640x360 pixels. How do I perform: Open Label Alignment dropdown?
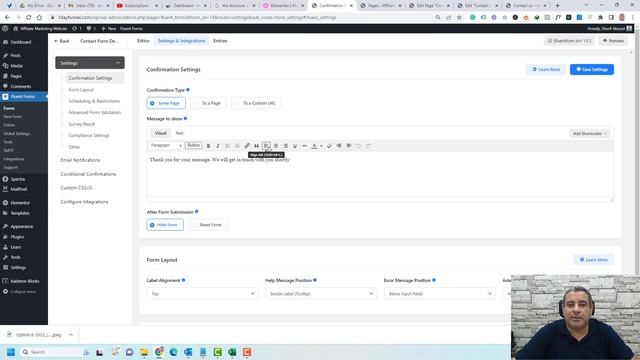[202, 293]
